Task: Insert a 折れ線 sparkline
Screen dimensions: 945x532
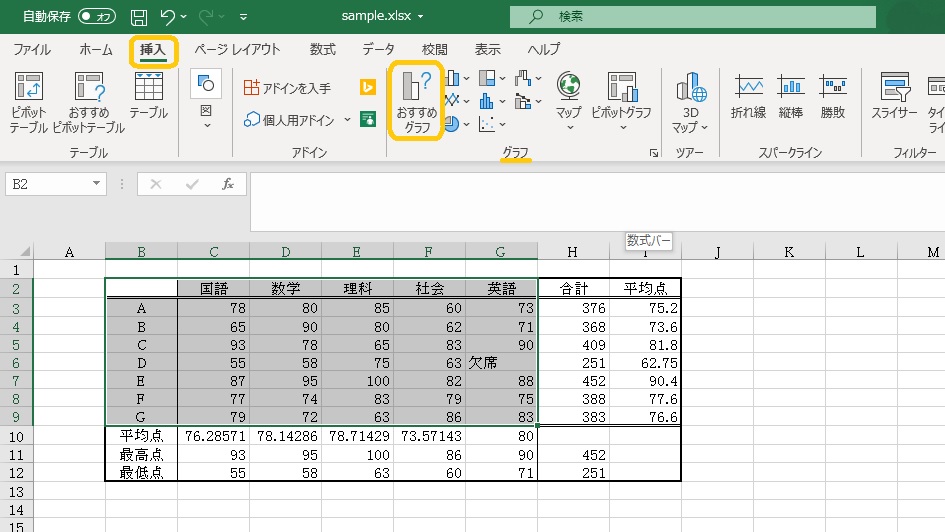Action: click(x=748, y=97)
